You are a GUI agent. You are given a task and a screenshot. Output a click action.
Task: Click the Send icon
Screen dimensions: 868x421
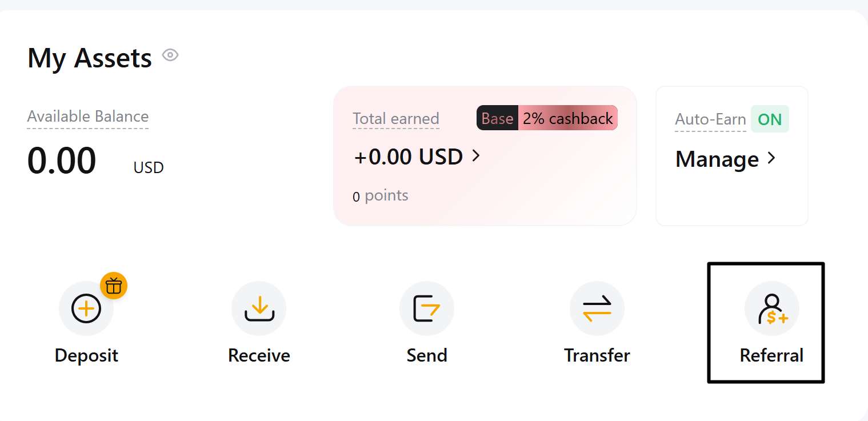(x=426, y=308)
